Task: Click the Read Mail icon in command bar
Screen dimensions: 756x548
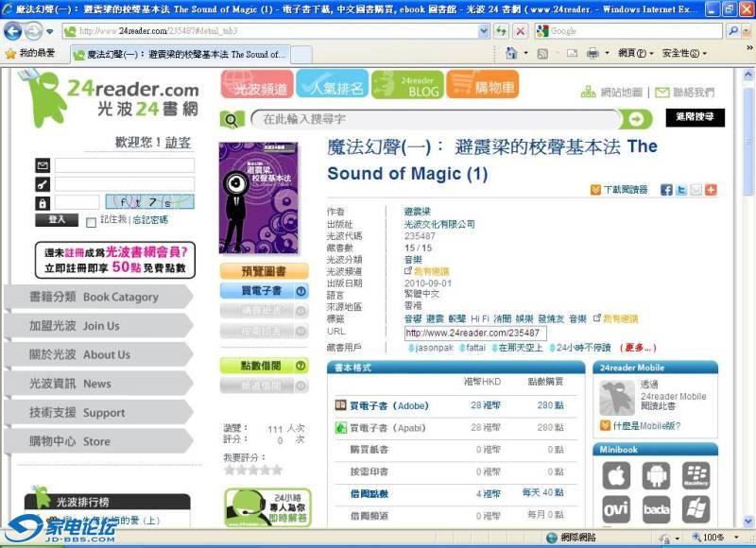Action: (573, 53)
